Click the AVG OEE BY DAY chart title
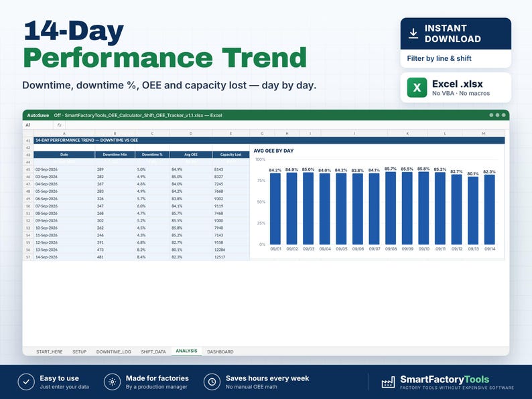 pyautogui.click(x=273, y=151)
